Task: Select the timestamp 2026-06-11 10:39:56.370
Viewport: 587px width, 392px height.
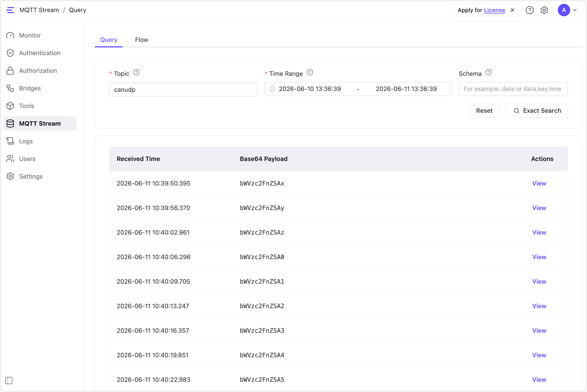Action: click(153, 208)
